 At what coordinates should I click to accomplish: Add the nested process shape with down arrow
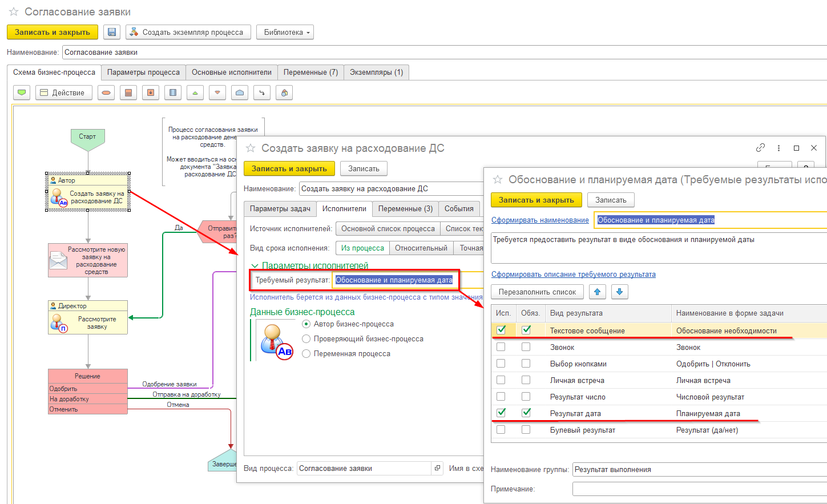(x=151, y=92)
